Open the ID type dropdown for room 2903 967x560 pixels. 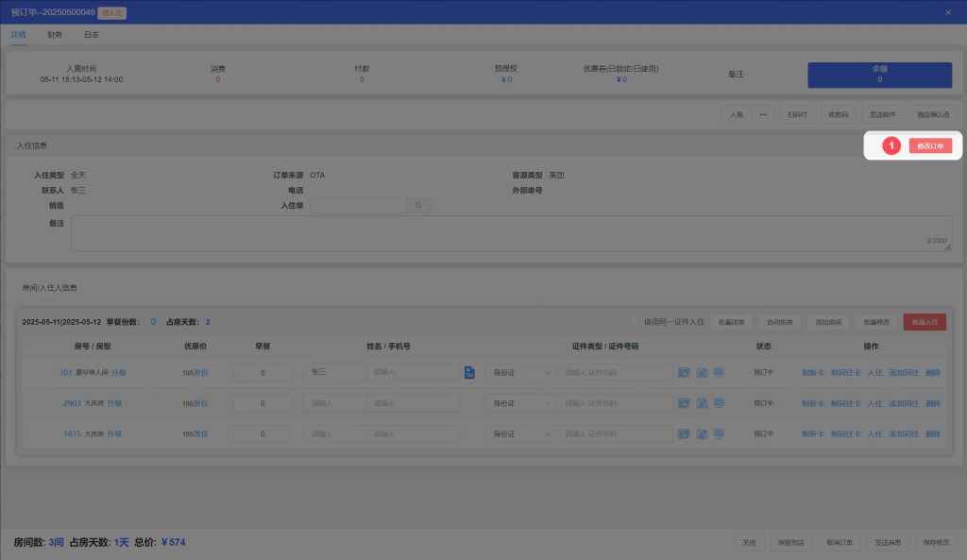pos(519,403)
